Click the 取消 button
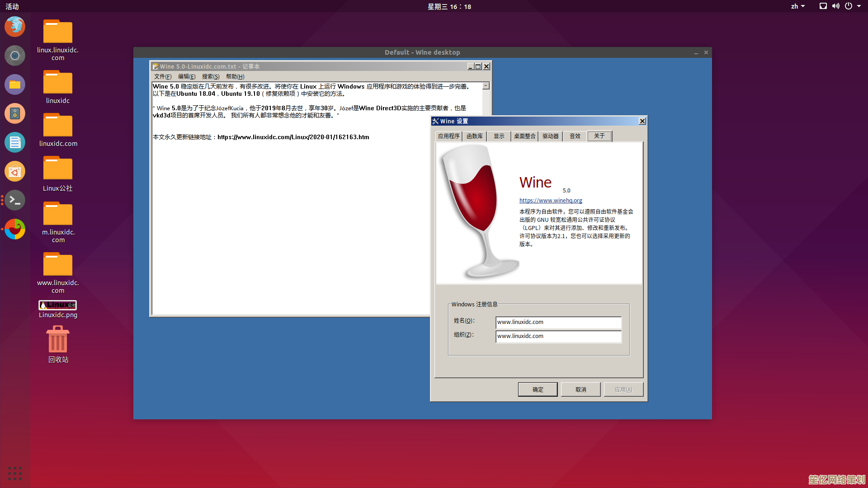 pyautogui.click(x=580, y=389)
